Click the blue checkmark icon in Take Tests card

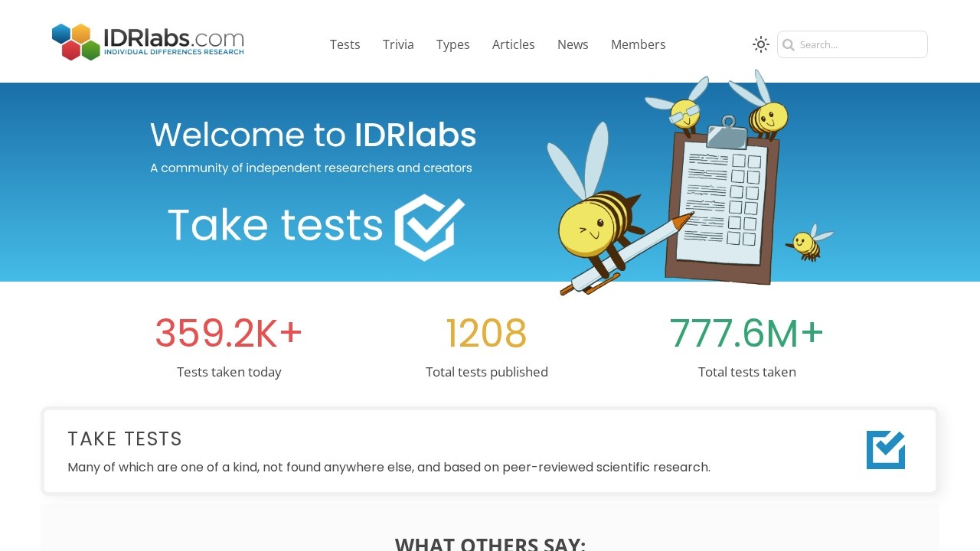[x=886, y=450]
